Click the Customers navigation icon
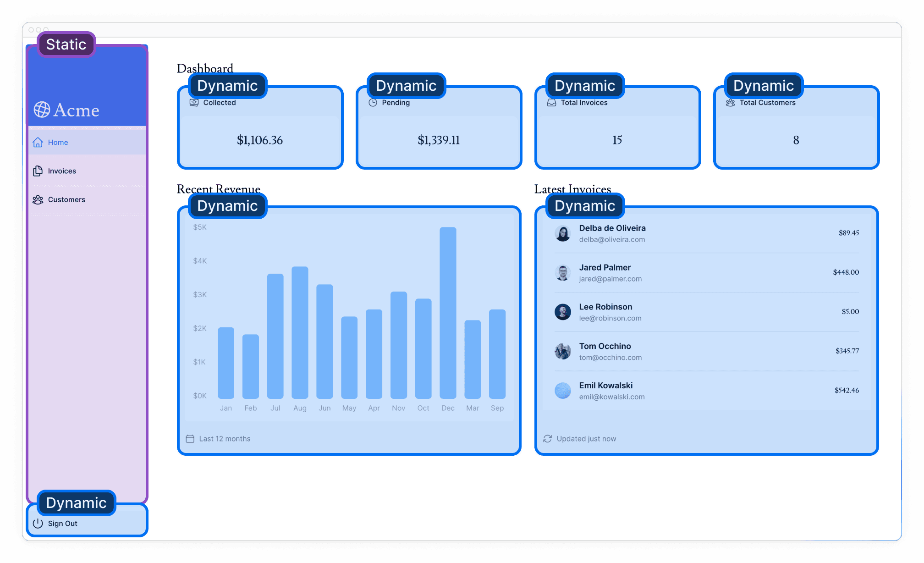Viewport: 924px width, 563px height. point(38,199)
